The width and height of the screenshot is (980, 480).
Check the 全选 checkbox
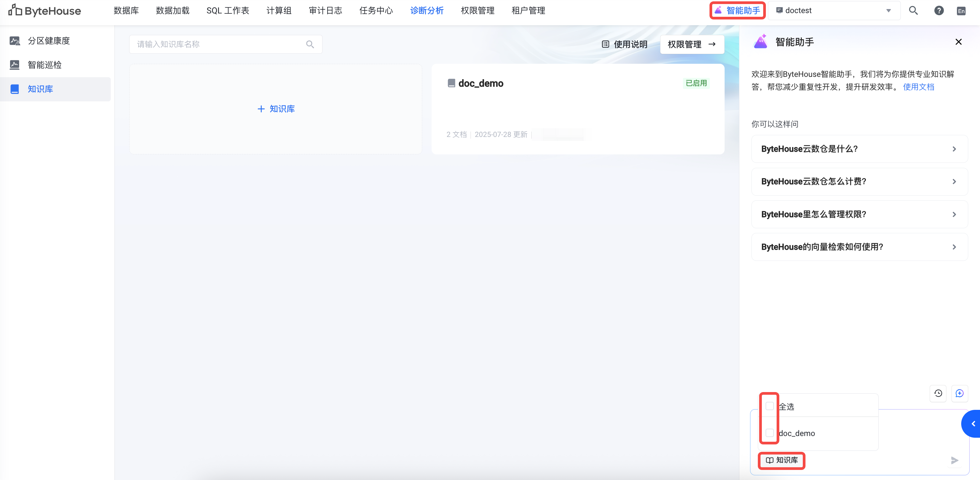point(769,406)
